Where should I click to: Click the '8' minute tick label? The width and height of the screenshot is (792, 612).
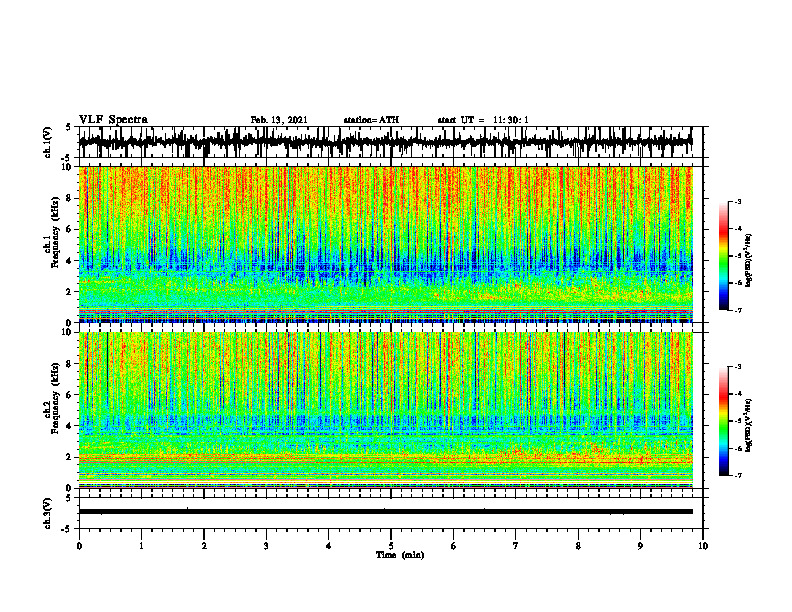coord(578,546)
